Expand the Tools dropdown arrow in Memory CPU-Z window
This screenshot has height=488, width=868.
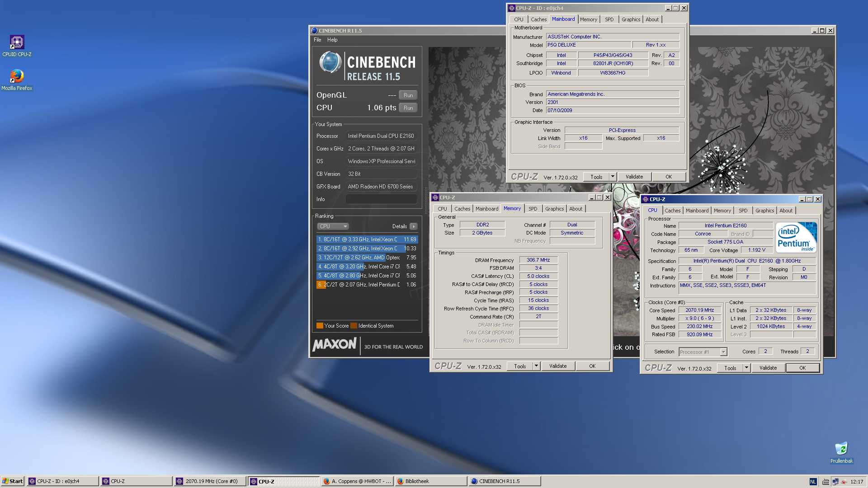[537, 366]
